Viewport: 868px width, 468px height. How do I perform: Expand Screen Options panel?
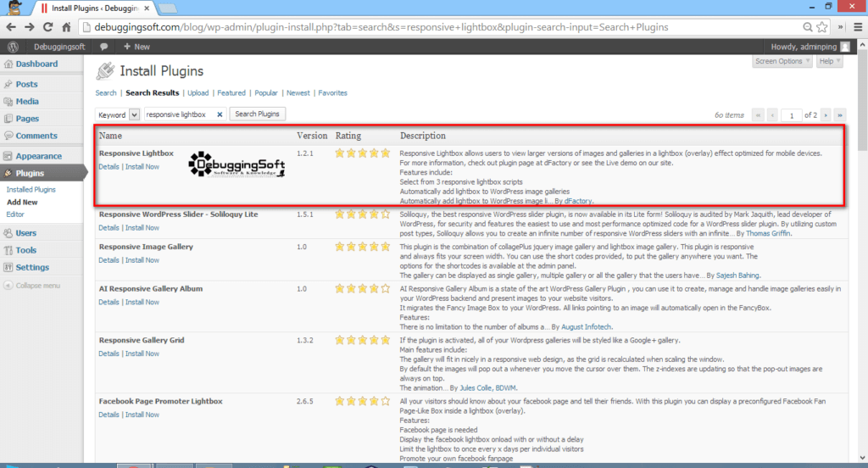pos(782,62)
